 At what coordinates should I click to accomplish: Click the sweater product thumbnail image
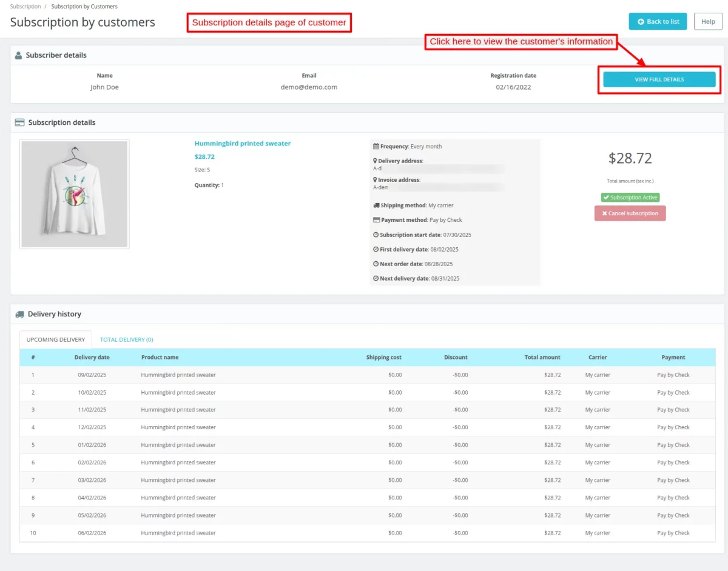coord(74,193)
